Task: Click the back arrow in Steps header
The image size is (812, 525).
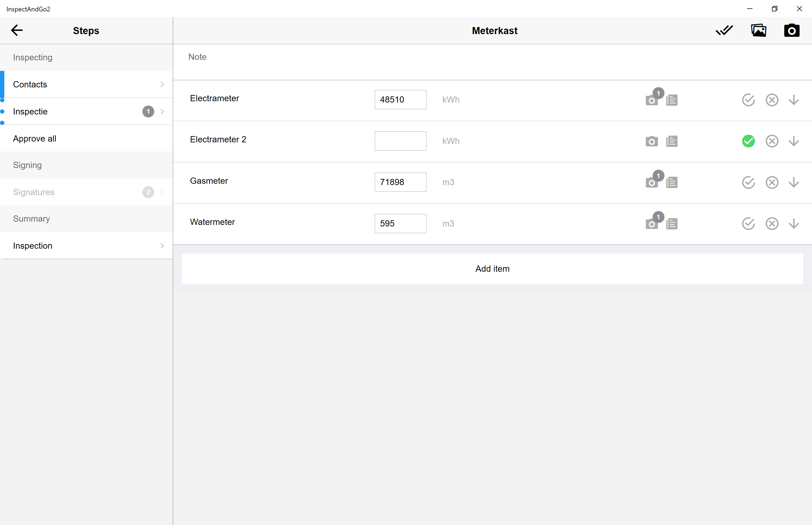Action: click(16, 30)
